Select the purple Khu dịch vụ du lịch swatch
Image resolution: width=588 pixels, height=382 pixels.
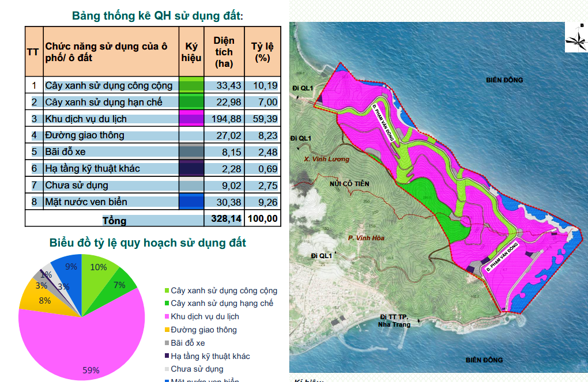[191, 118]
